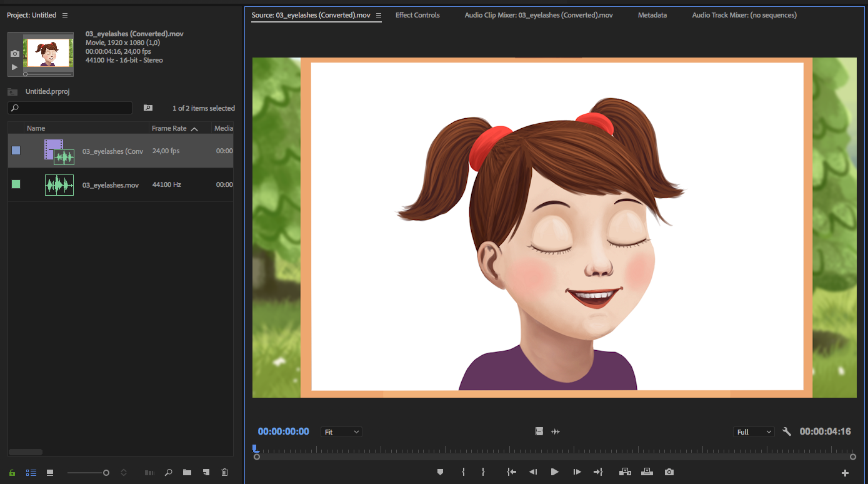Click Media column header
The image size is (868, 484).
(x=223, y=128)
